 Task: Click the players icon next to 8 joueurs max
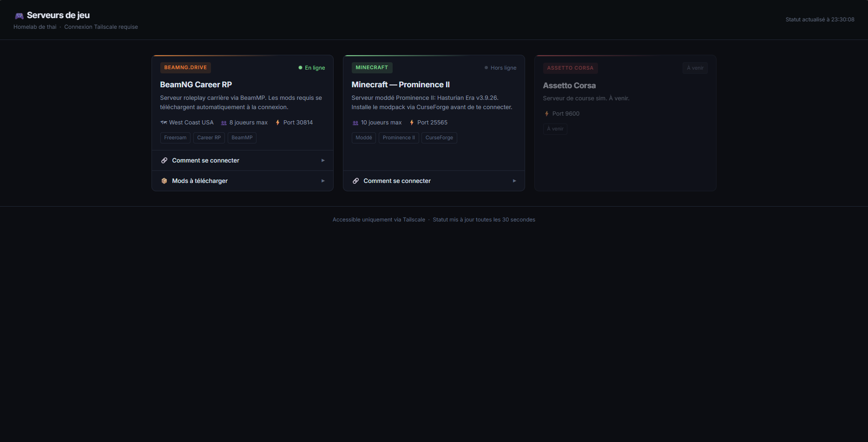[224, 123]
